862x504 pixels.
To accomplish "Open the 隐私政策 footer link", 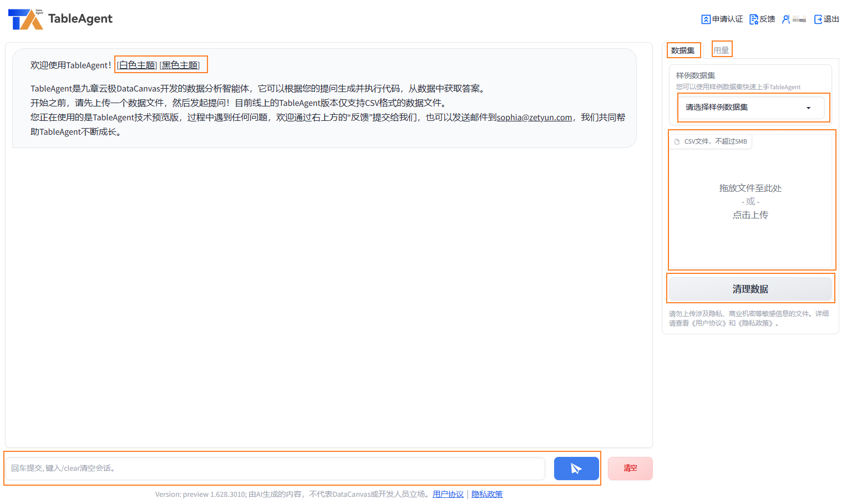I will click(x=487, y=494).
